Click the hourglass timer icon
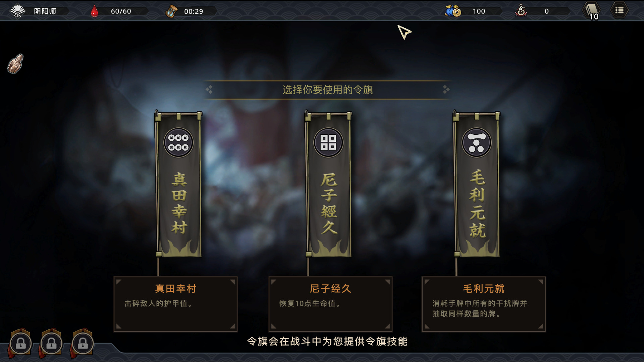644x362 pixels. [171, 11]
